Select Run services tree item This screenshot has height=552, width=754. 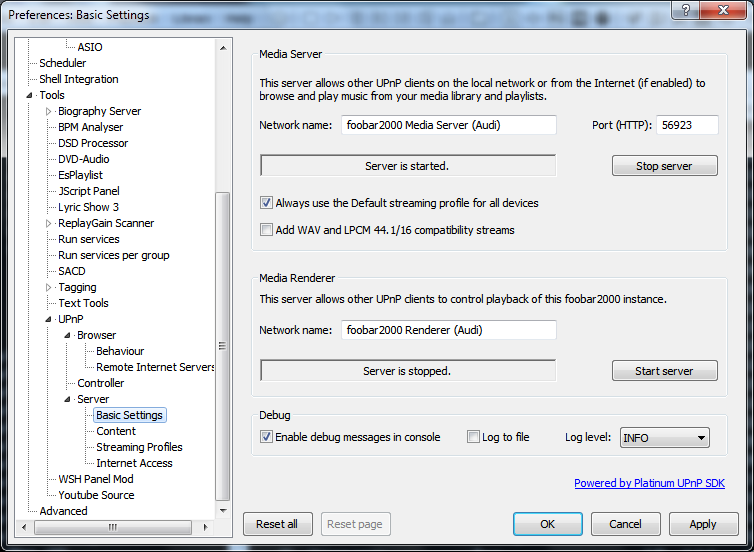point(89,239)
